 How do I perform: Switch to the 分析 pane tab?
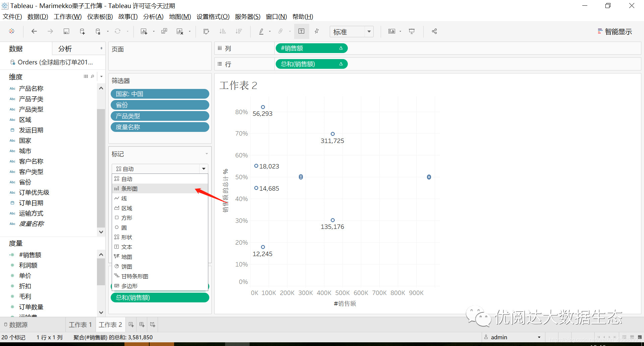click(65, 49)
